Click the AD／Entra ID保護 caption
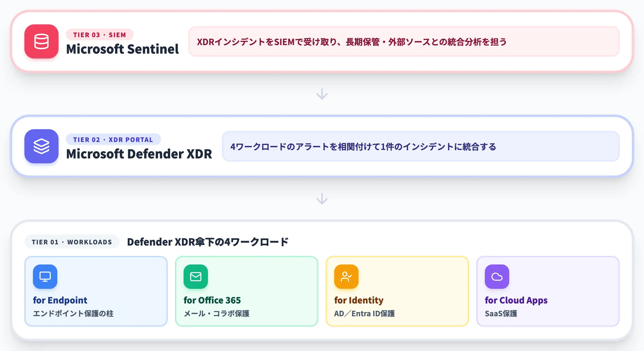This screenshot has height=351, width=644. click(364, 314)
